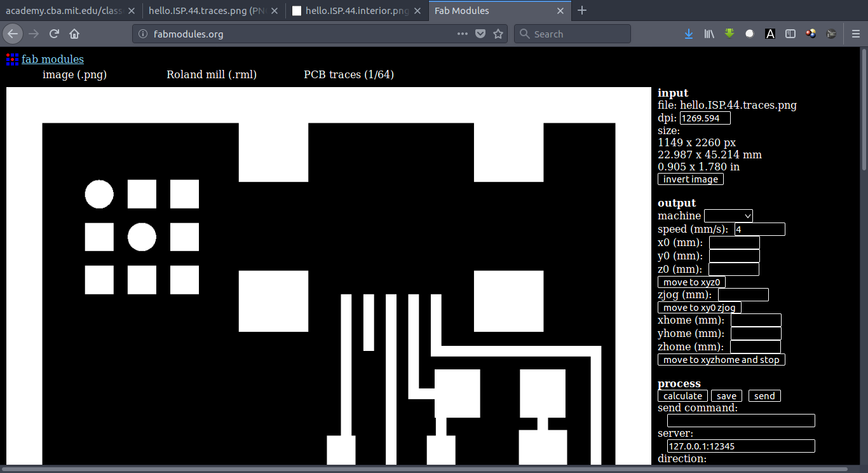Image resolution: width=868 pixels, height=473 pixels.
Task: Click the server address input field
Action: pyautogui.click(x=741, y=446)
